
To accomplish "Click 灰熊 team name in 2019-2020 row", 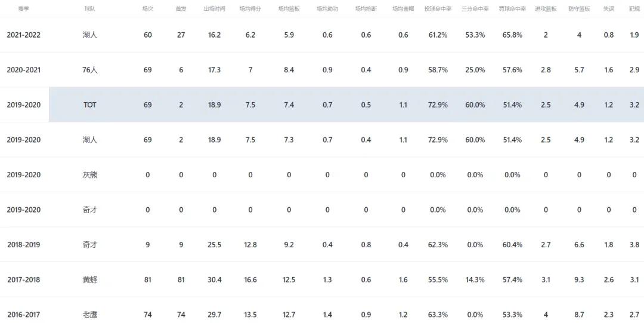I will (89, 175).
